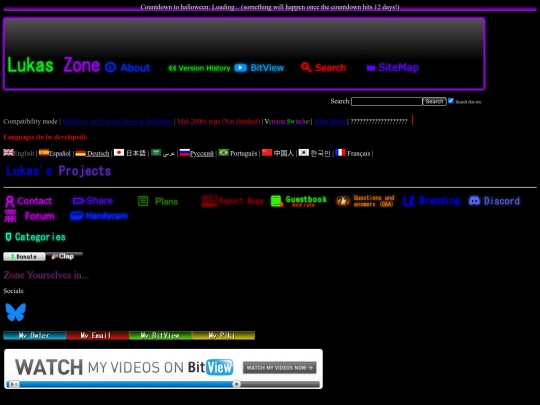Click the yellow My Piki badge
Viewport: 540px width, 405px height.
point(223,335)
